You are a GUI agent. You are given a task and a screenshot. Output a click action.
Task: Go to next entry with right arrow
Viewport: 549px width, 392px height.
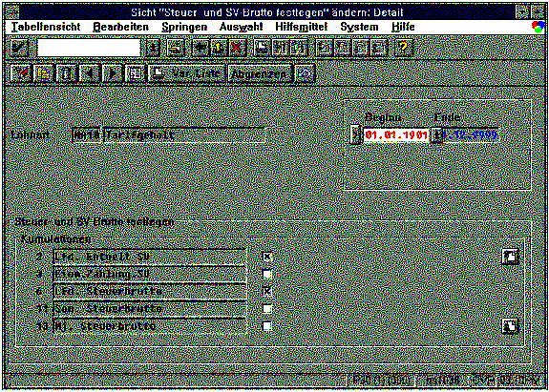pyautogui.click(x=112, y=73)
